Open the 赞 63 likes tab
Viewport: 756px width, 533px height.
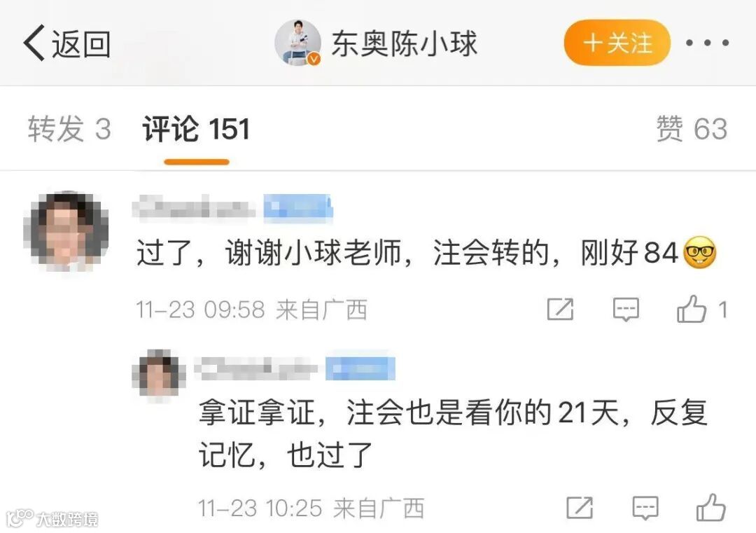(692, 129)
